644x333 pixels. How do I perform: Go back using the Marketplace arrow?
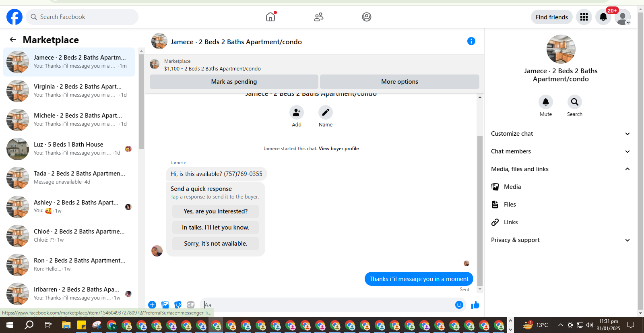[13, 39]
